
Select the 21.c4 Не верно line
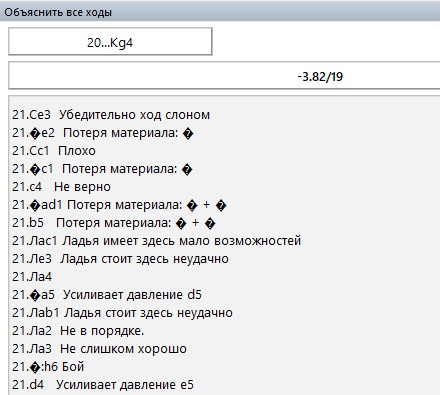pyautogui.click(x=61, y=187)
